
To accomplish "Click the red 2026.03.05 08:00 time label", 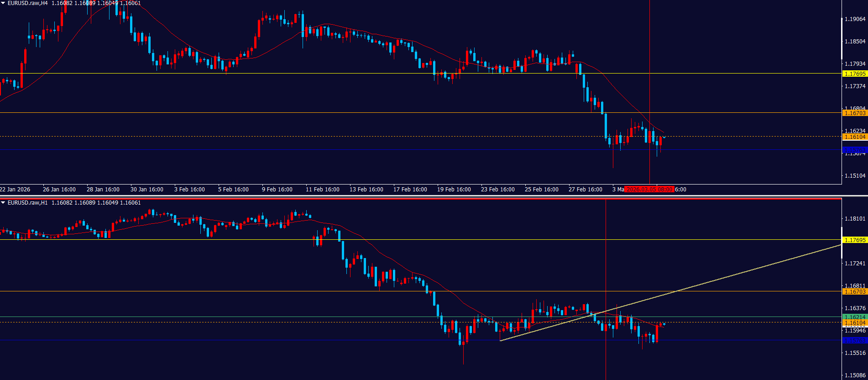I will point(648,190).
